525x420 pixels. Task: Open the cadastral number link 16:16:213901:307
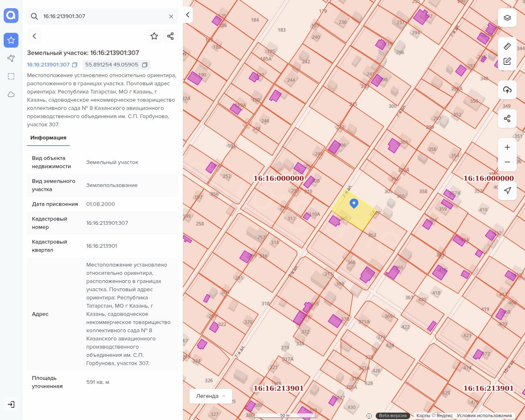tap(48, 65)
